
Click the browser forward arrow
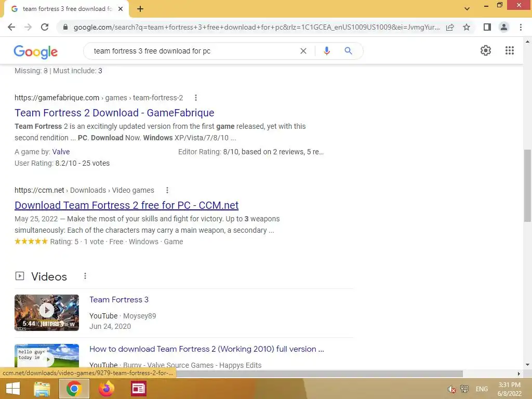pyautogui.click(x=28, y=27)
